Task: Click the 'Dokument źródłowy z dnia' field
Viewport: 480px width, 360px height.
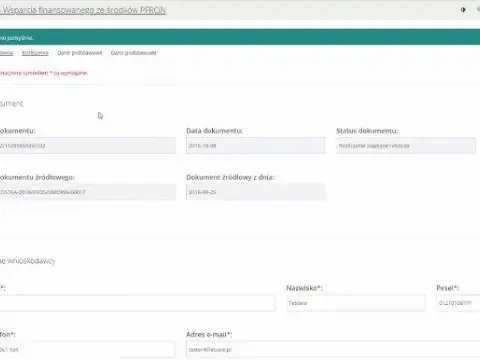Action: 255,192
